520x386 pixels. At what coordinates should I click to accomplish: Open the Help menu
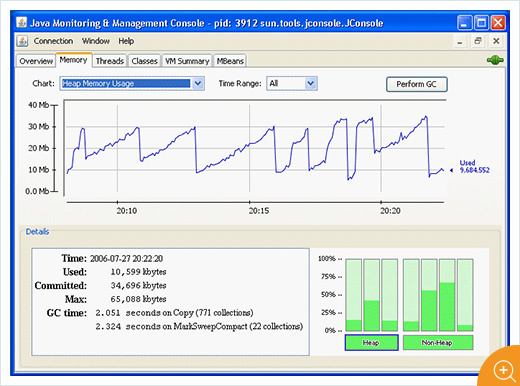126,41
